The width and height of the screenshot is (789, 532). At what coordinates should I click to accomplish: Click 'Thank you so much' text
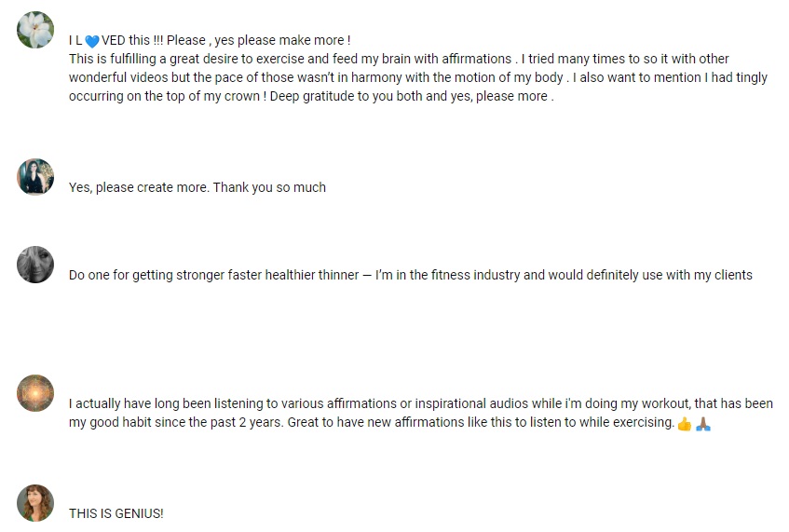[x=269, y=187]
